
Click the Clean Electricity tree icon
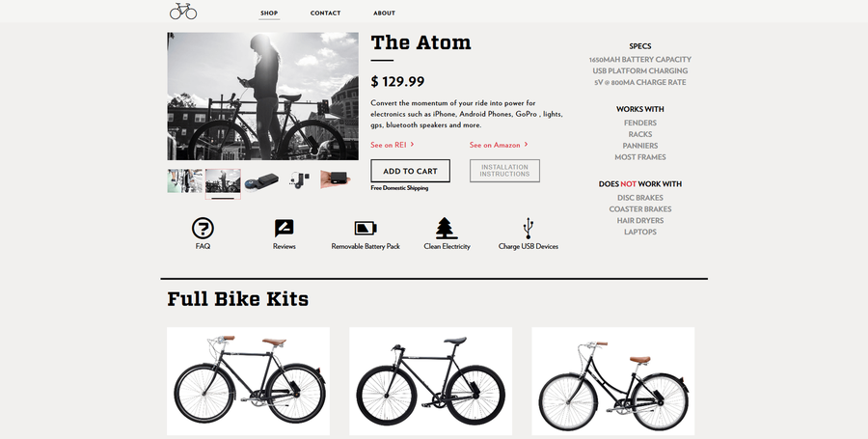click(x=447, y=228)
